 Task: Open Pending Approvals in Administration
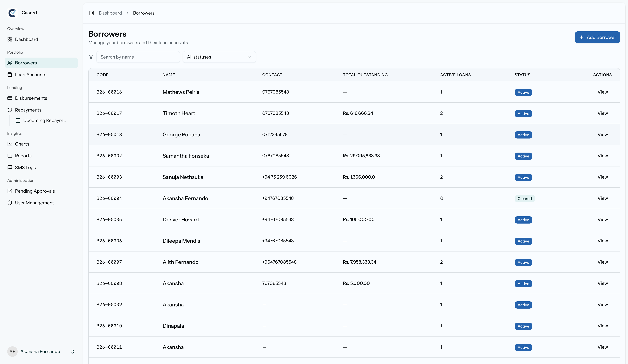[x=35, y=191]
